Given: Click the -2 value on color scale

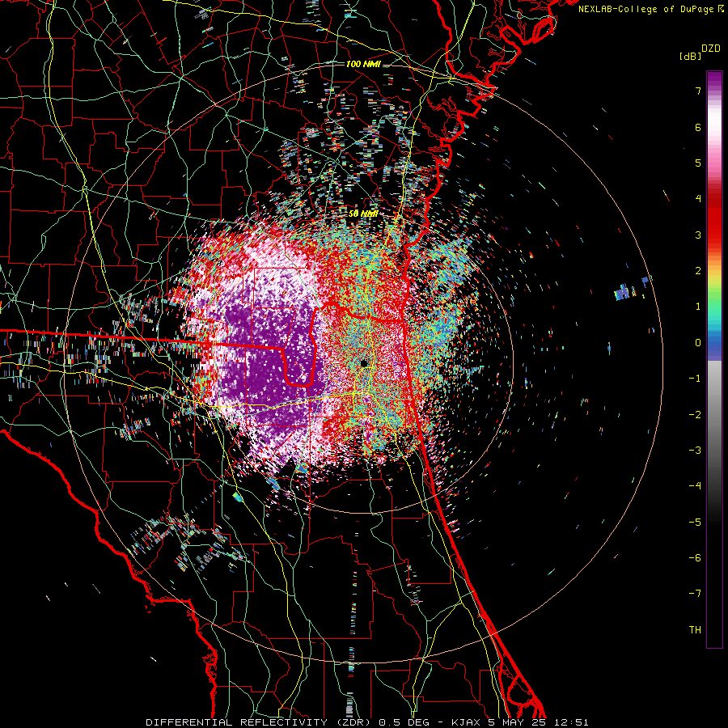Looking at the screenshot, I should [x=695, y=415].
